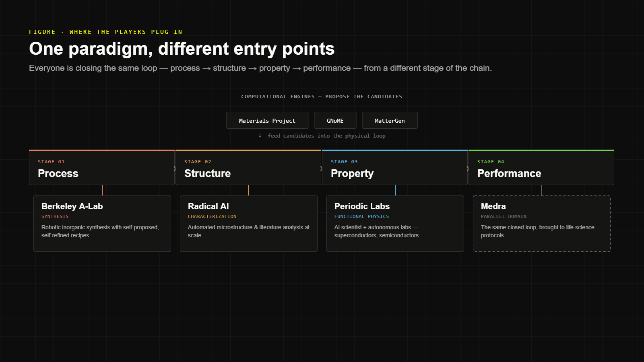Click 'COMPUTATIONAL ENGINES — PROPOSE THE CANDIDATES' heading

click(322, 97)
